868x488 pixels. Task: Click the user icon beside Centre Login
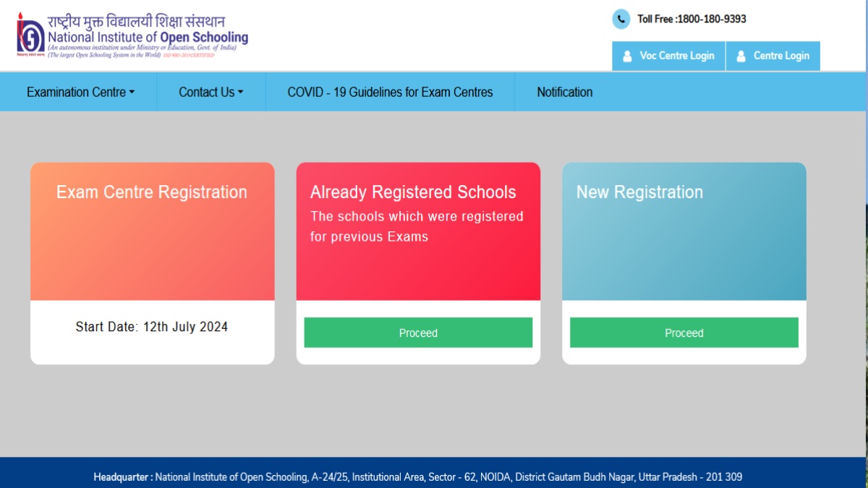tap(741, 56)
